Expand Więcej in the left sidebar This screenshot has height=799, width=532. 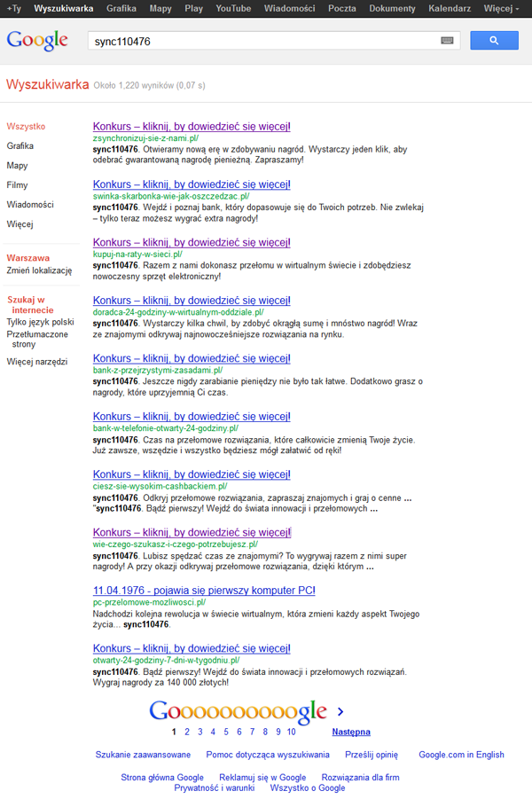(20, 224)
